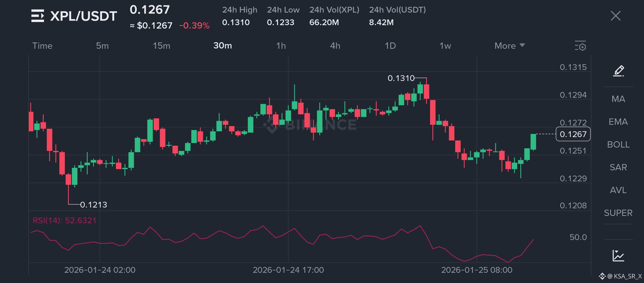This screenshot has width=644, height=283.
Task: Click the RSI(14) indicator label
Action: pyautogui.click(x=64, y=220)
